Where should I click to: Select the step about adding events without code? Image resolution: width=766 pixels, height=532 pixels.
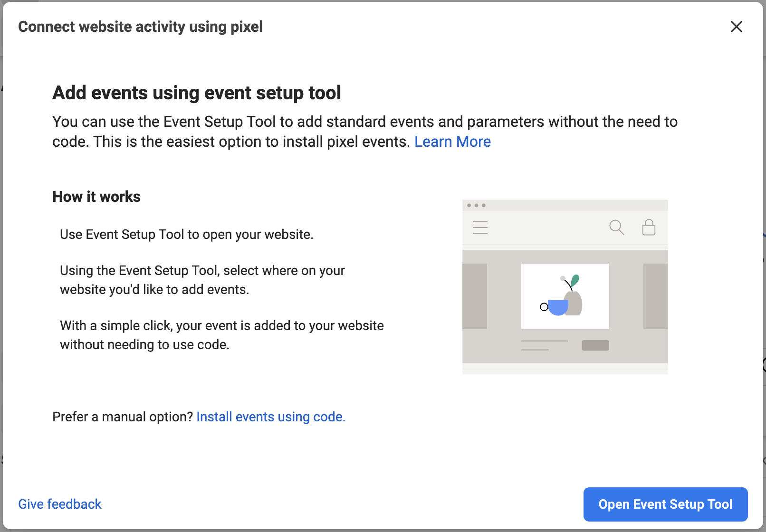tap(221, 335)
